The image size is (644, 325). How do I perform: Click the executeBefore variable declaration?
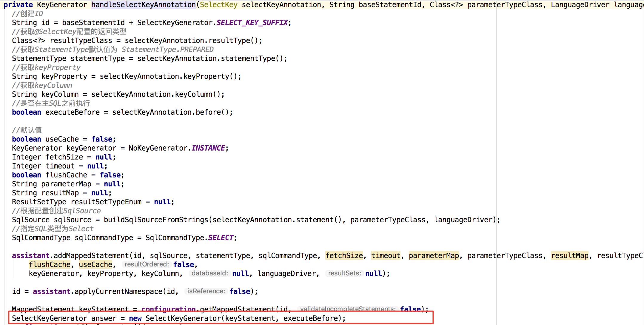coord(73,112)
